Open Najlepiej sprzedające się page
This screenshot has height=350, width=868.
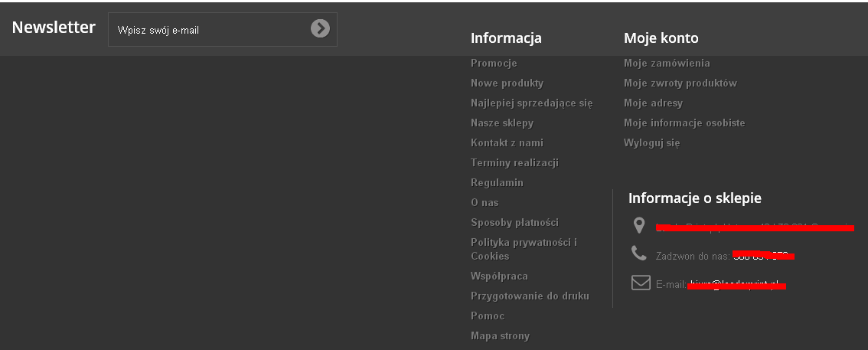tap(531, 103)
